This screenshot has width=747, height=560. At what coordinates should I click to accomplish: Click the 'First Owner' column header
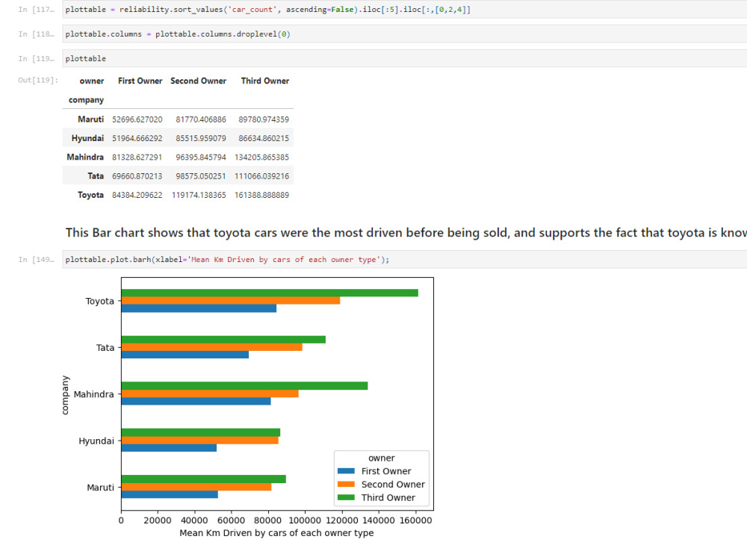click(140, 81)
